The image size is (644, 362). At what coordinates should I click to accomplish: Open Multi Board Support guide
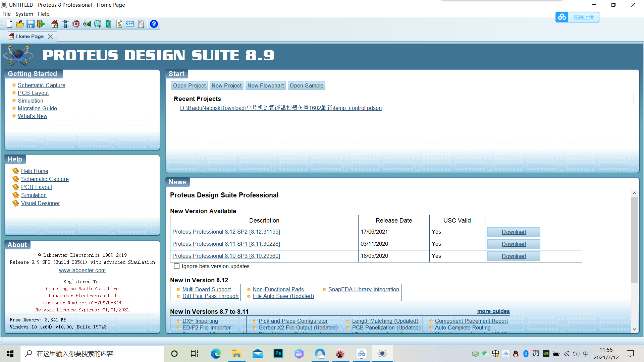tap(207, 289)
